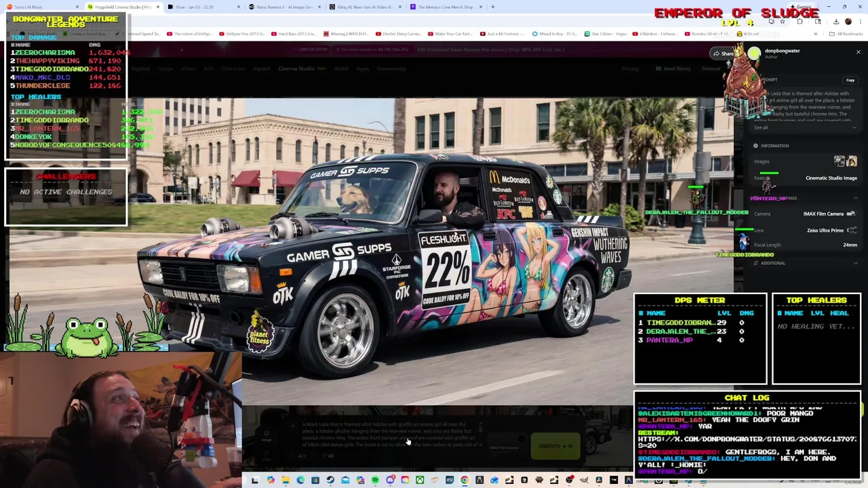
Task: Open second reference image thumbnail
Action: [852, 161]
